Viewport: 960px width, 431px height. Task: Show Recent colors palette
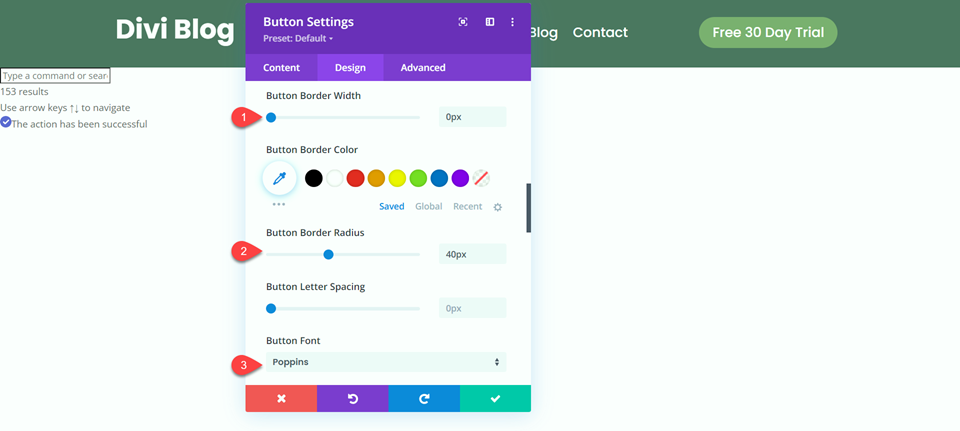click(x=468, y=206)
